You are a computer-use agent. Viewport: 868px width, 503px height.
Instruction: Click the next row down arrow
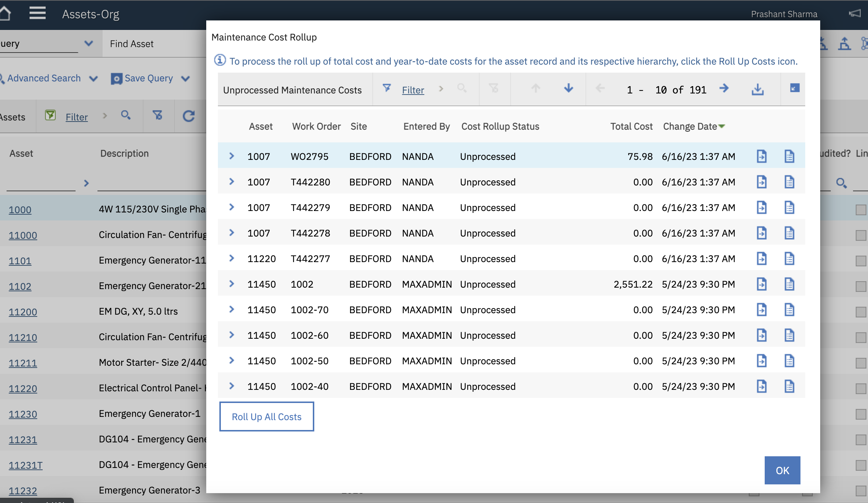(x=568, y=89)
